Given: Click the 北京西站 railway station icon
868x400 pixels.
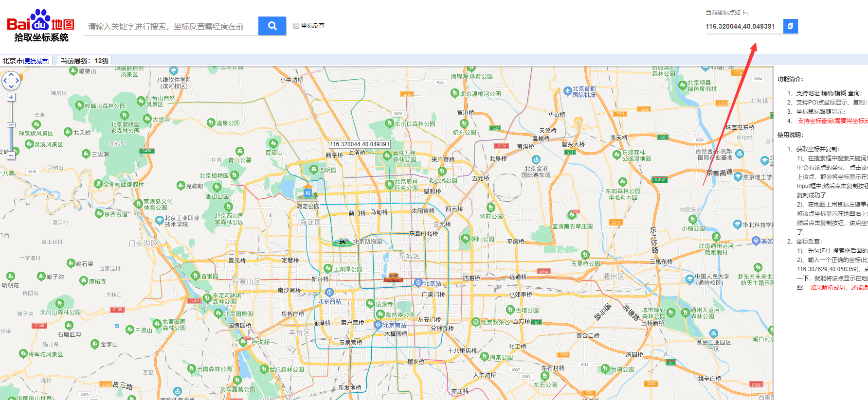Looking at the screenshot, I should [329, 292].
